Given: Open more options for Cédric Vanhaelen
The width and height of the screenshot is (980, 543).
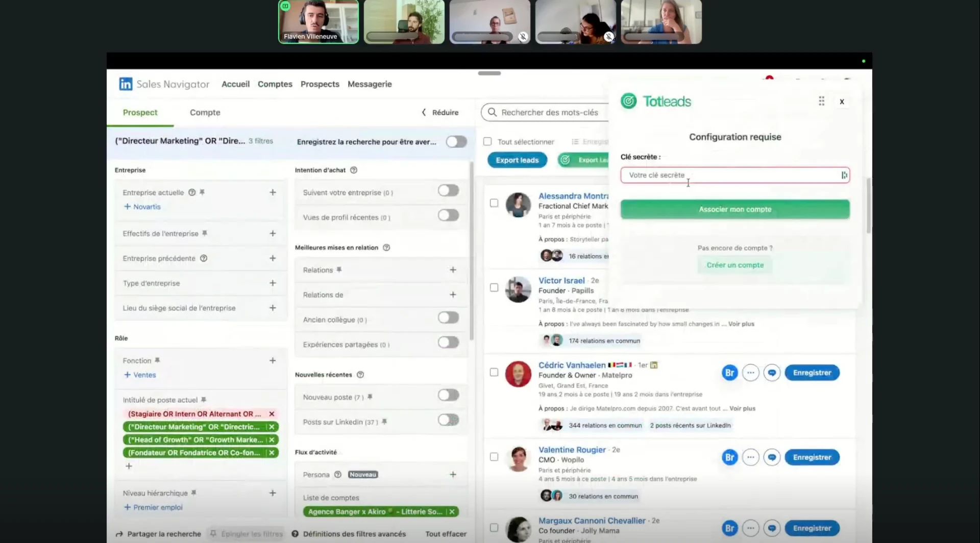Looking at the screenshot, I should click(x=750, y=373).
